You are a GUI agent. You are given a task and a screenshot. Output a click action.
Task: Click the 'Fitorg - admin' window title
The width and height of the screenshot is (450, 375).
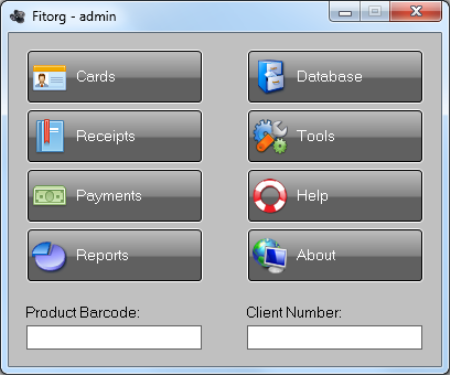(x=74, y=16)
